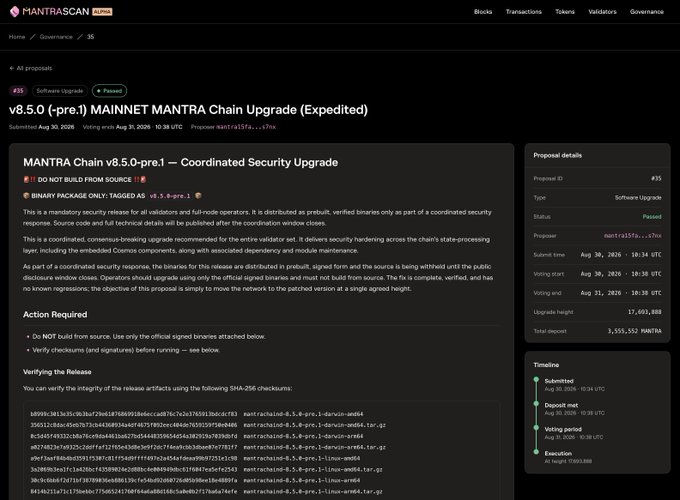The width and height of the screenshot is (680, 500).
Task: Click the #35 proposal badge
Action: click(x=18, y=91)
